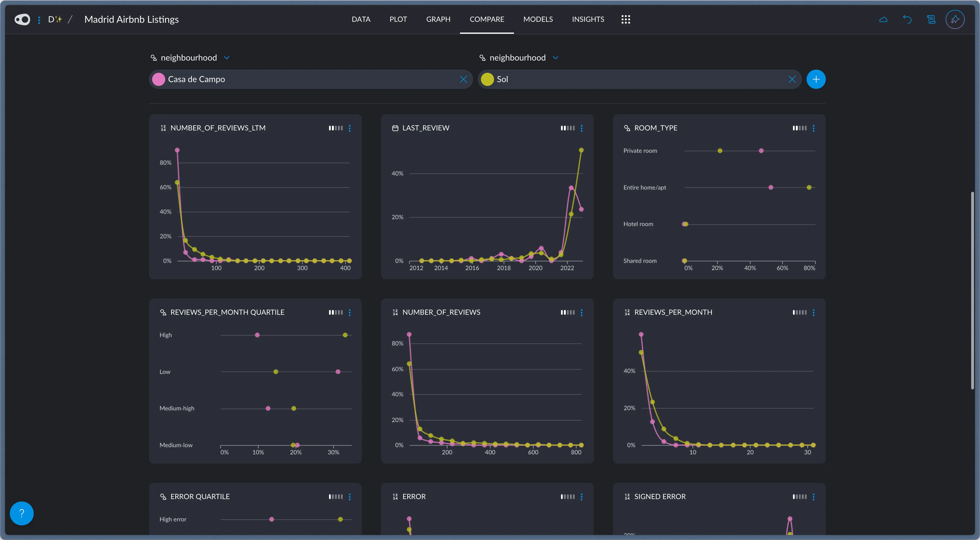Open options menu for NUMBER_OF_REVIEWS_LTM card
Screen dimensions: 980x540
click(x=350, y=128)
